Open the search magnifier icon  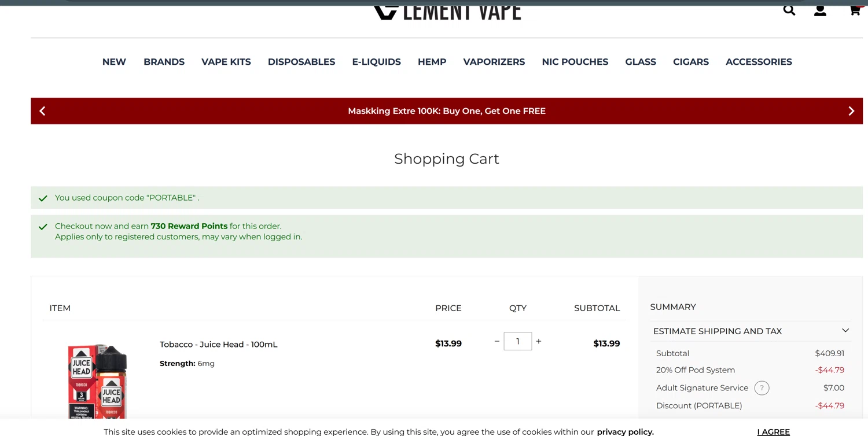click(789, 10)
